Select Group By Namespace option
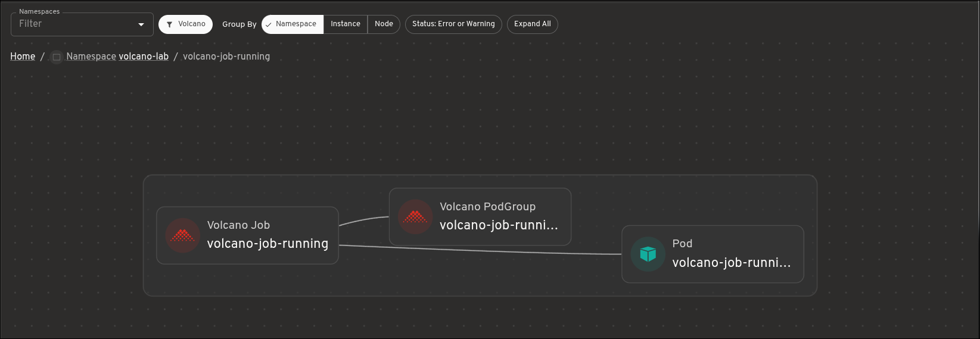The height and width of the screenshot is (339, 980). (293, 24)
